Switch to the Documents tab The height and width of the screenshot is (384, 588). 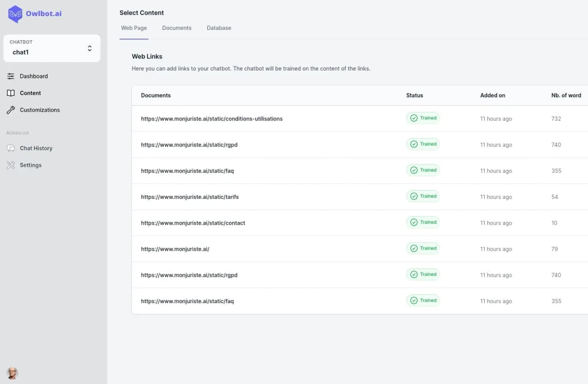[x=177, y=28]
